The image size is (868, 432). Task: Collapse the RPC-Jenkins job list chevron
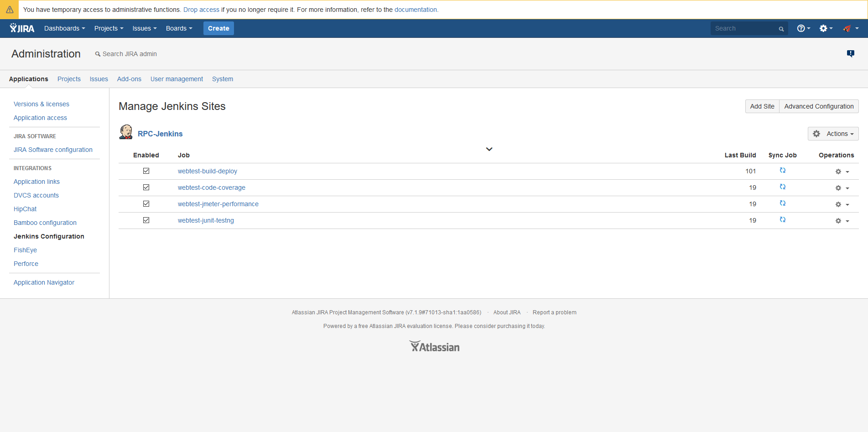click(489, 149)
